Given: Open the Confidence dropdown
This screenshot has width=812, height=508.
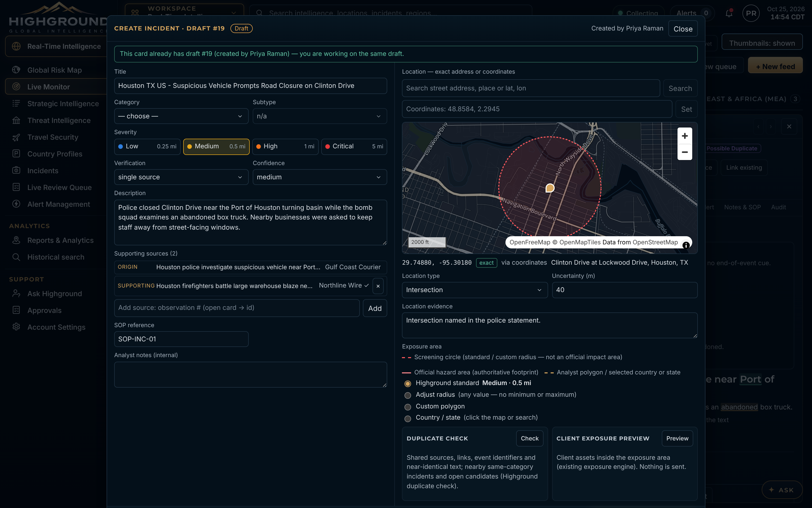Looking at the screenshot, I should [320, 177].
